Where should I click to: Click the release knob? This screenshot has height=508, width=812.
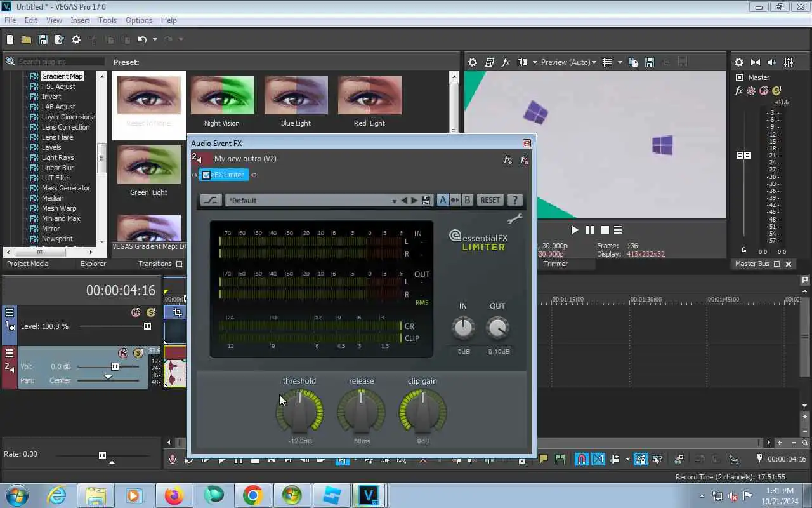coord(361,413)
